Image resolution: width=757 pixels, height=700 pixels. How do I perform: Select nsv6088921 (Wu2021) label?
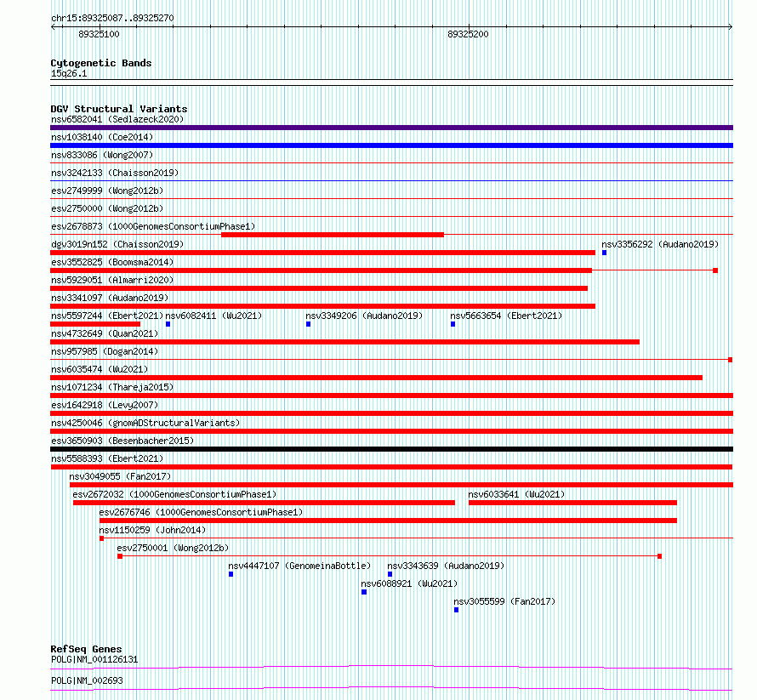[409, 583]
